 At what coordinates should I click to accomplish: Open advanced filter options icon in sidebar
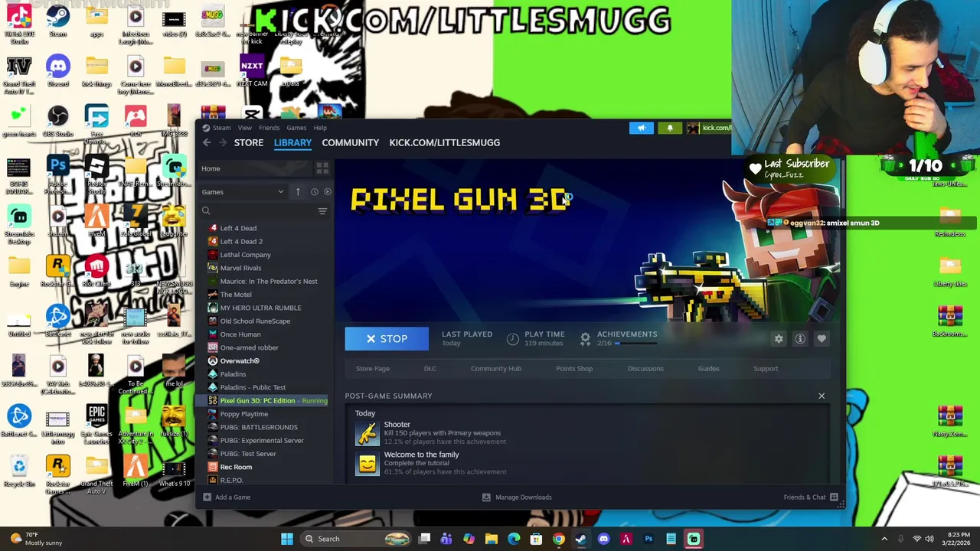click(322, 211)
